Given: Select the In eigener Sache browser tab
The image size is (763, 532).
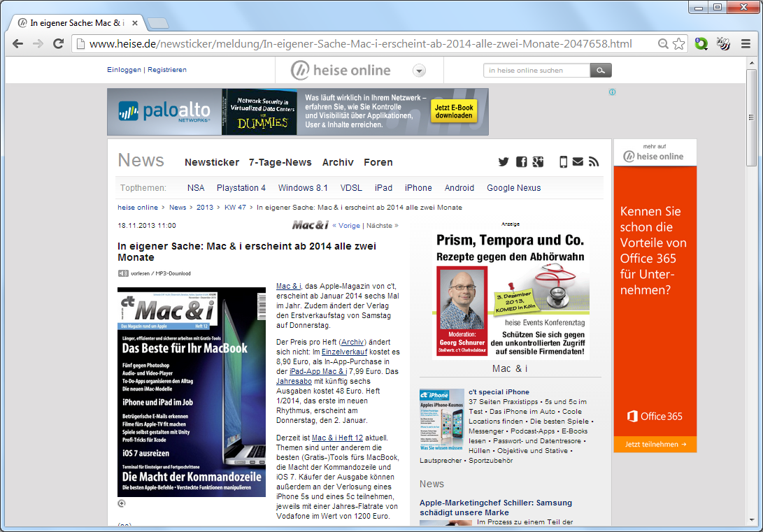Looking at the screenshot, I should (x=78, y=23).
